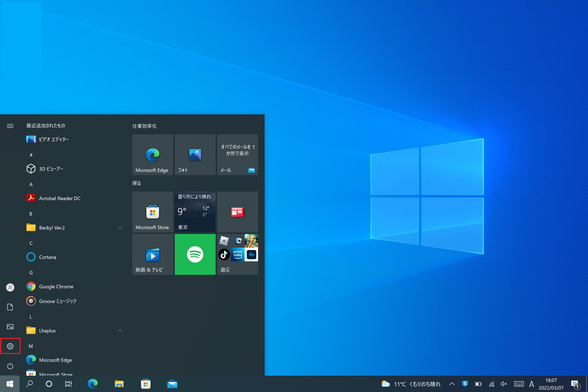Launch Acrobat Reader DC
This screenshot has height=392, width=588.
[75, 198]
